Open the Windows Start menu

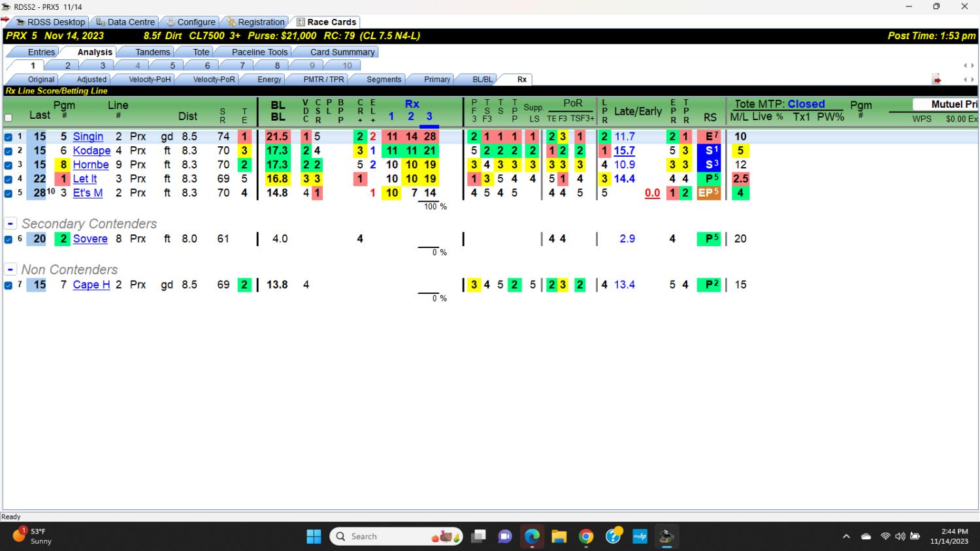[314, 537]
